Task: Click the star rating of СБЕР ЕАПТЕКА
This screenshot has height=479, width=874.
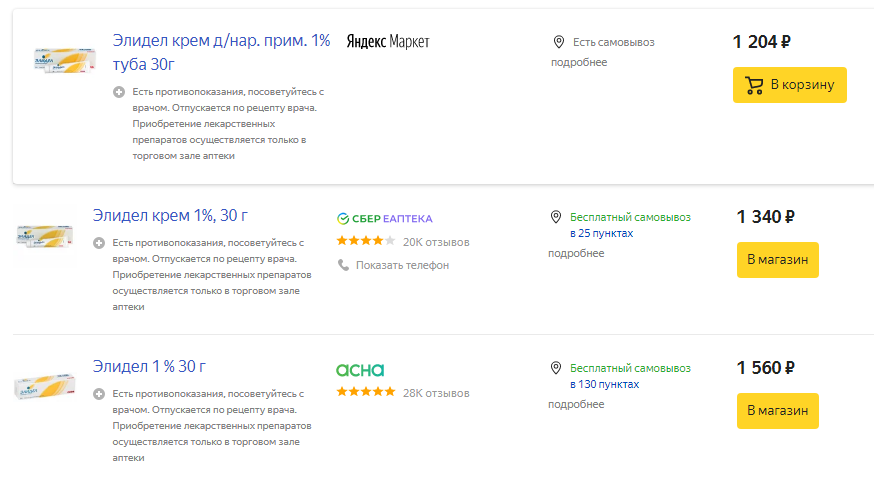Action: 366,241
